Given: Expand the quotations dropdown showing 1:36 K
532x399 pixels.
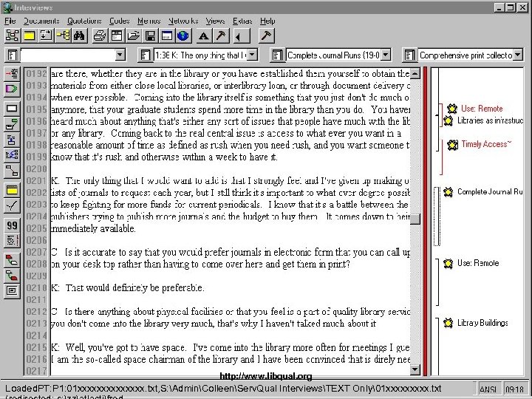Looking at the screenshot, I should [x=252, y=55].
